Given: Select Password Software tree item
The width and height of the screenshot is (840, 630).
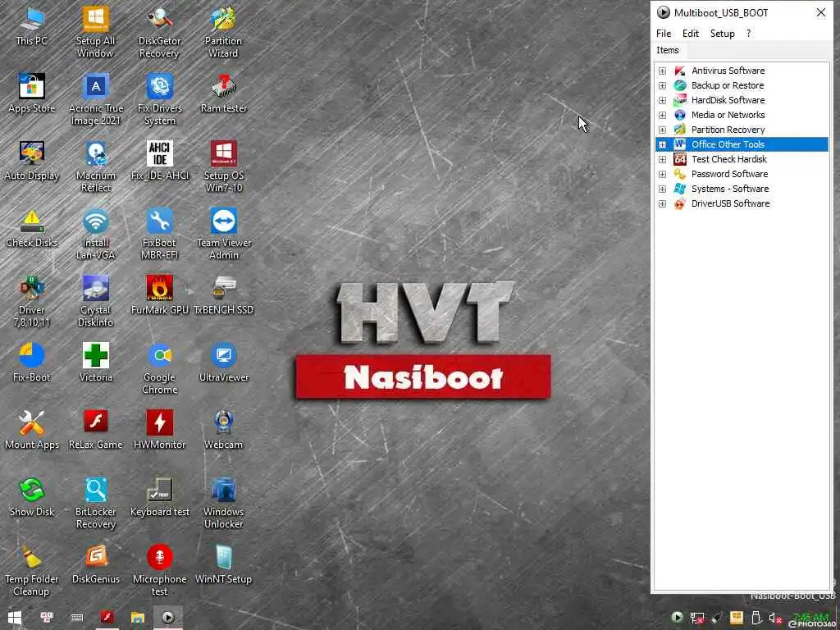Looking at the screenshot, I should pos(729,174).
